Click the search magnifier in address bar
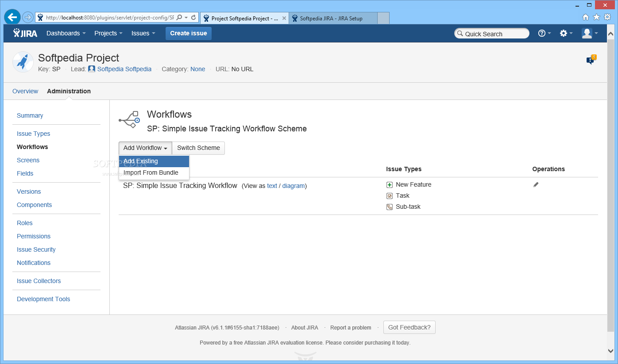Image resolution: width=618 pixels, height=364 pixels. (179, 18)
